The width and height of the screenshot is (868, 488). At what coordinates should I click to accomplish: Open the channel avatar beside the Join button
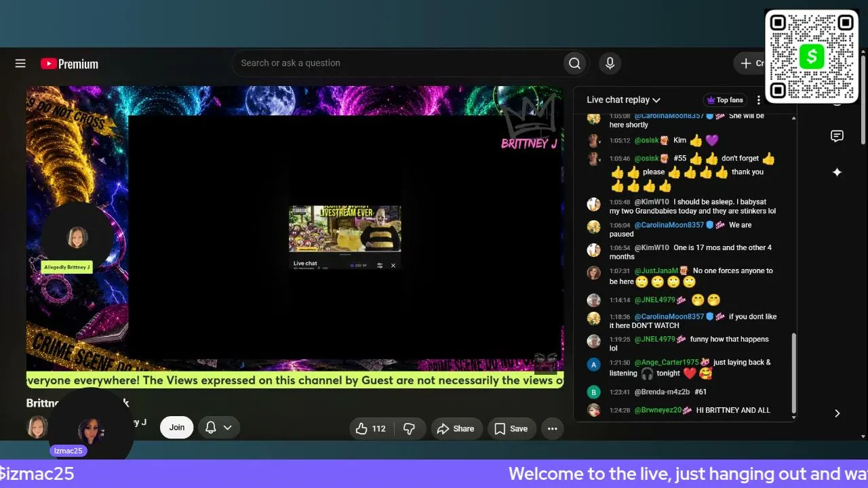tap(37, 427)
